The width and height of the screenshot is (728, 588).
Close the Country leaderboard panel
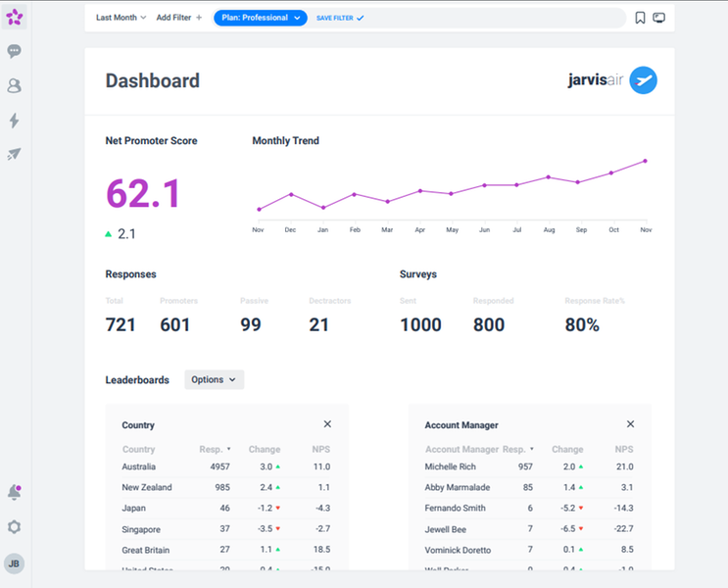327,424
